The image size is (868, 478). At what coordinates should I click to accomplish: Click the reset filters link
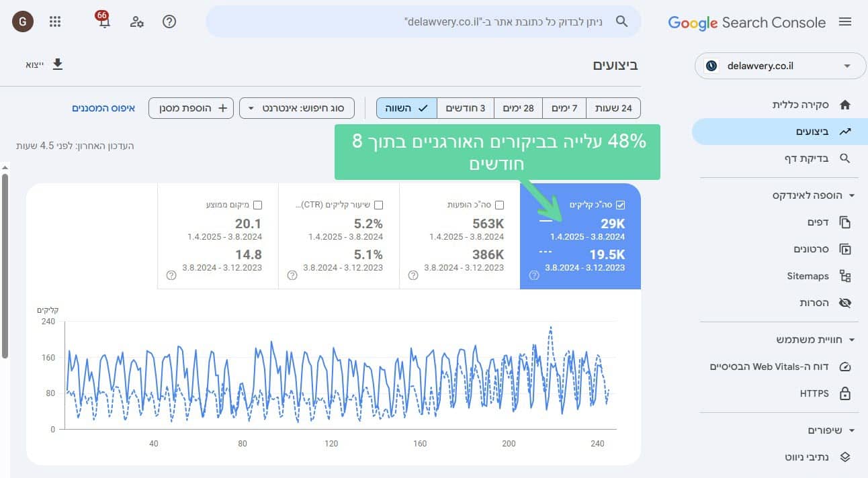click(103, 108)
